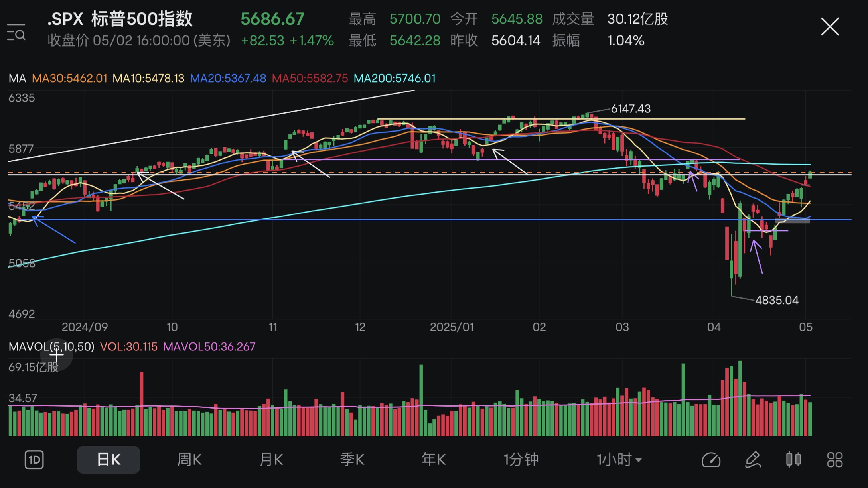Click the change value +82.53
868x488 pixels.
click(262, 41)
